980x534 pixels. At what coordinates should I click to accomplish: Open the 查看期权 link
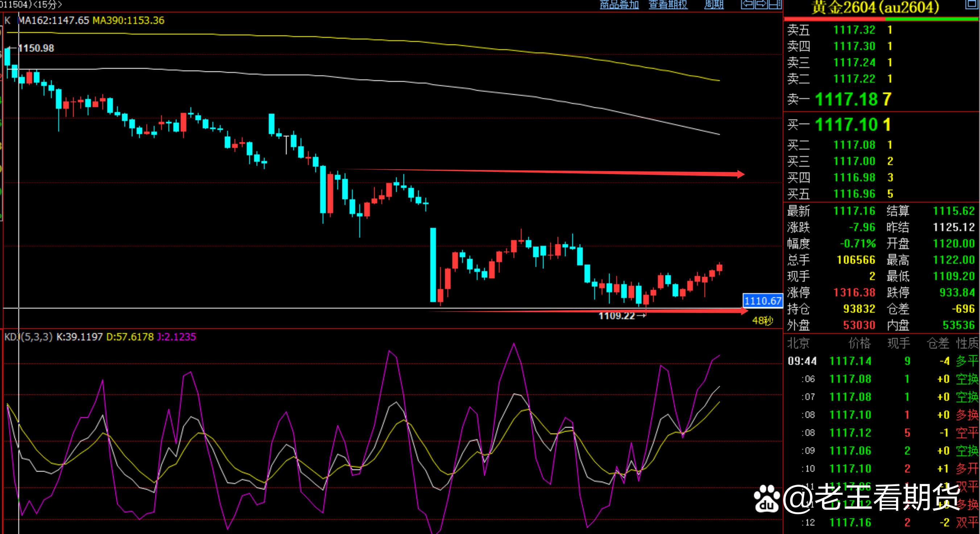(668, 5)
